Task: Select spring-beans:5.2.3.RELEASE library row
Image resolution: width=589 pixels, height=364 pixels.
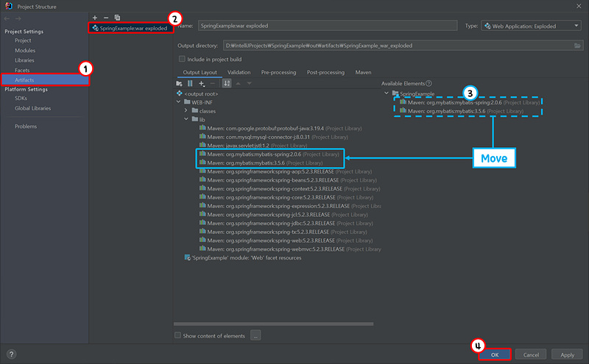Action: point(288,179)
